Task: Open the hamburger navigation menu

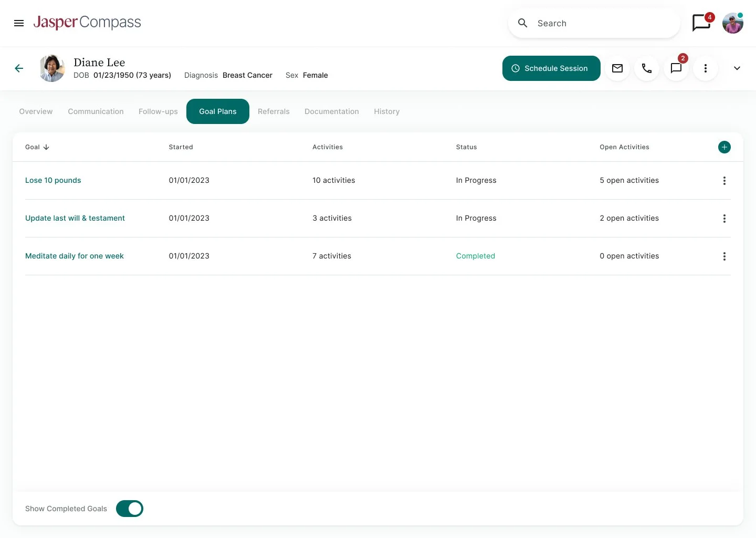Action: point(19,23)
